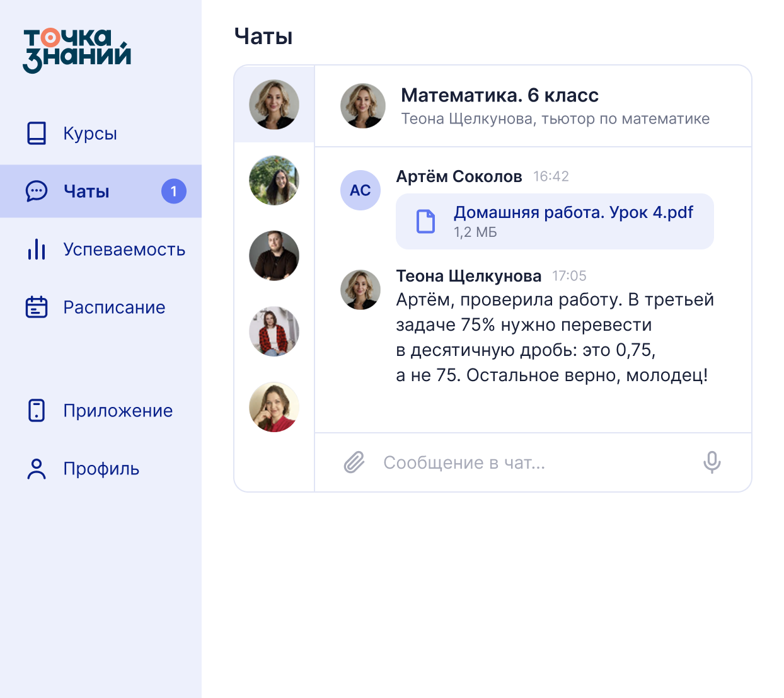784x698 pixels.
Task: Click the book icon next to Курсы
Action: coord(37,134)
